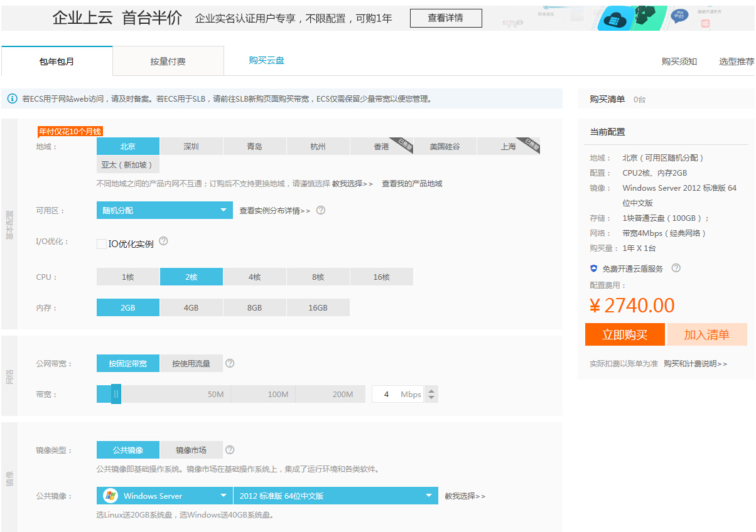
Task: Open the 购买云盘 tab
Action: [267, 60]
